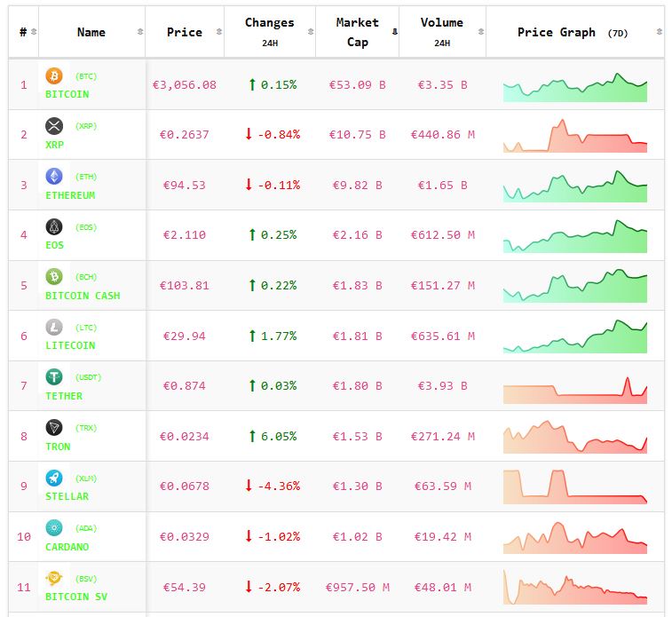This screenshot has width=672, height=617.
Task: View Bitcoin 7D price graph
Action: click(x=574, y=87)
